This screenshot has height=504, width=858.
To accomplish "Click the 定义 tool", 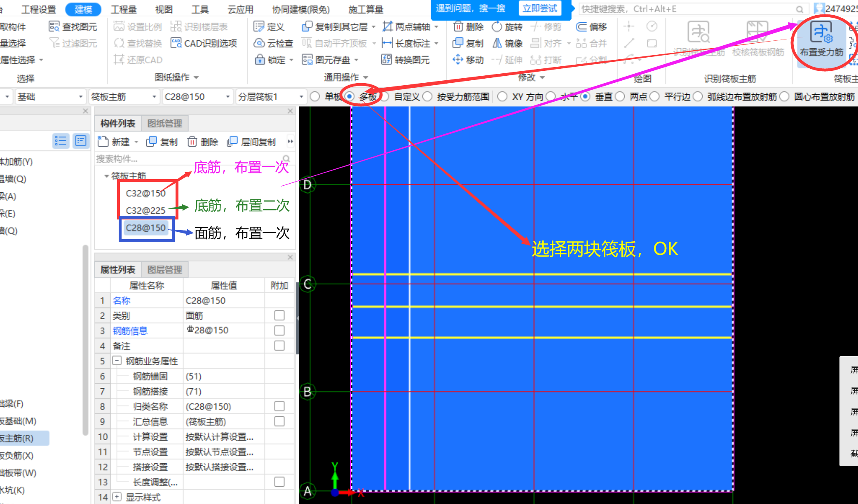I will coord(270,27).
